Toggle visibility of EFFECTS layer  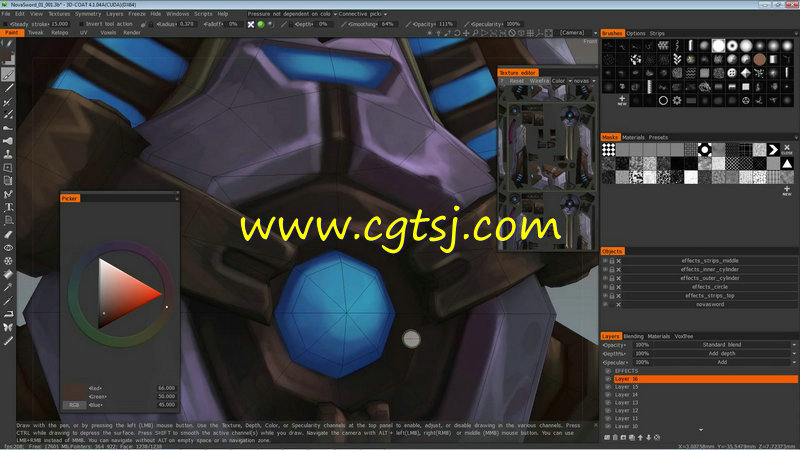point(608,371)
